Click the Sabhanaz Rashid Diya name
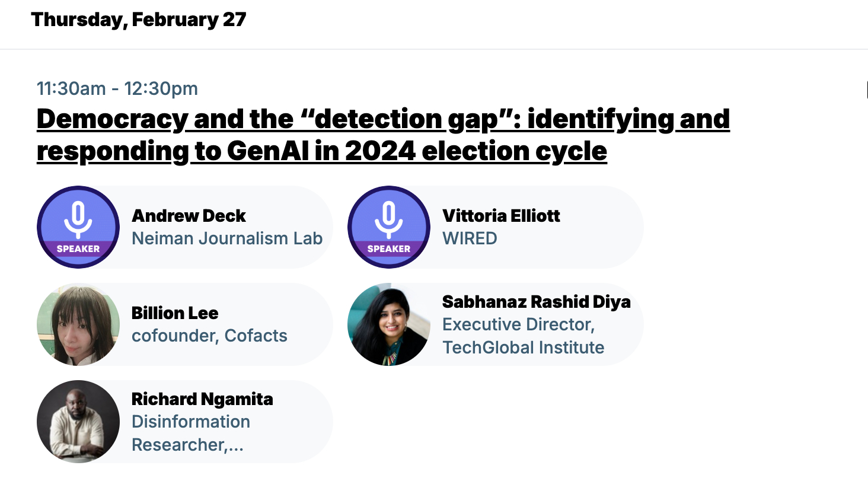 click(x=536, y=302)
